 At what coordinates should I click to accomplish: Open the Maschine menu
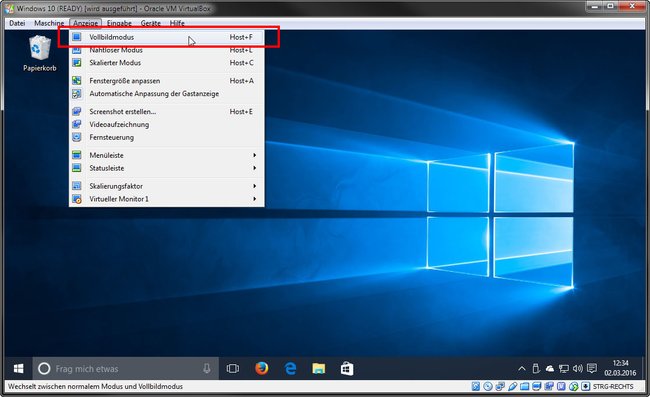point(49,23)
